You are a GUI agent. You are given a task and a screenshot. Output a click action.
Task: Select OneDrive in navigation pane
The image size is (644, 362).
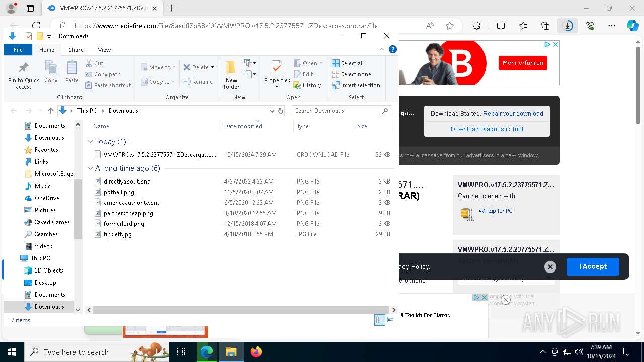[x=46, y=198]
